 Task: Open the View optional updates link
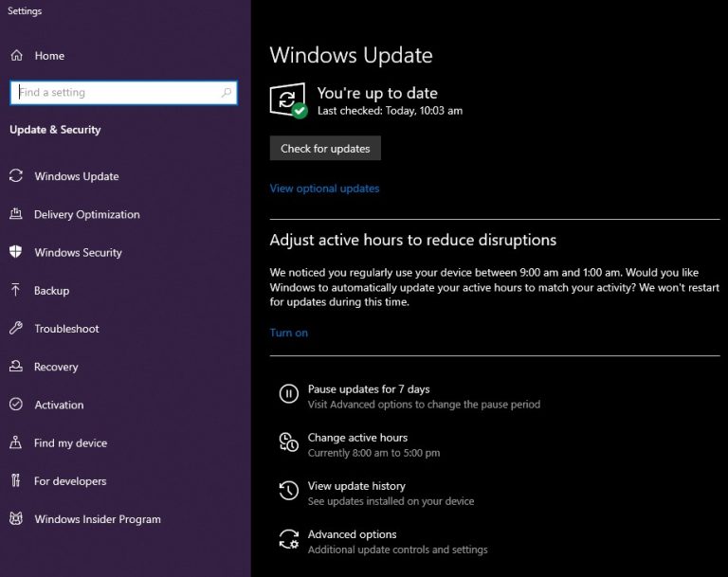coord(324,189)
